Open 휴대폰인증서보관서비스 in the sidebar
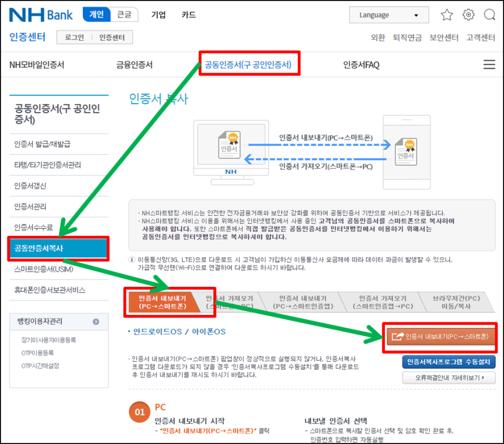The width and height of the screenshot is (504, 444). click(x=59, y=290)
